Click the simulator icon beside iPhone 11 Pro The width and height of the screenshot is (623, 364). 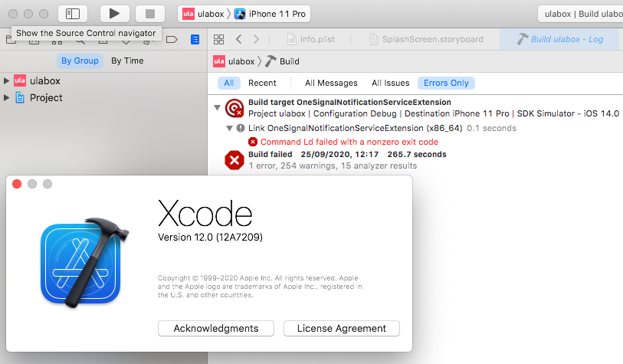240,14
